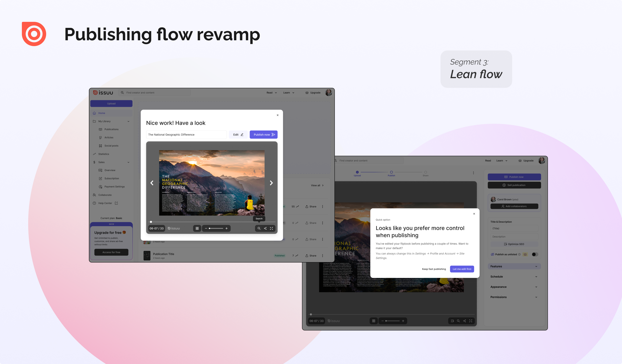Expand the My Library chevron in the sidebar
This screenshot has width=622, height=364.
point(128,121)
